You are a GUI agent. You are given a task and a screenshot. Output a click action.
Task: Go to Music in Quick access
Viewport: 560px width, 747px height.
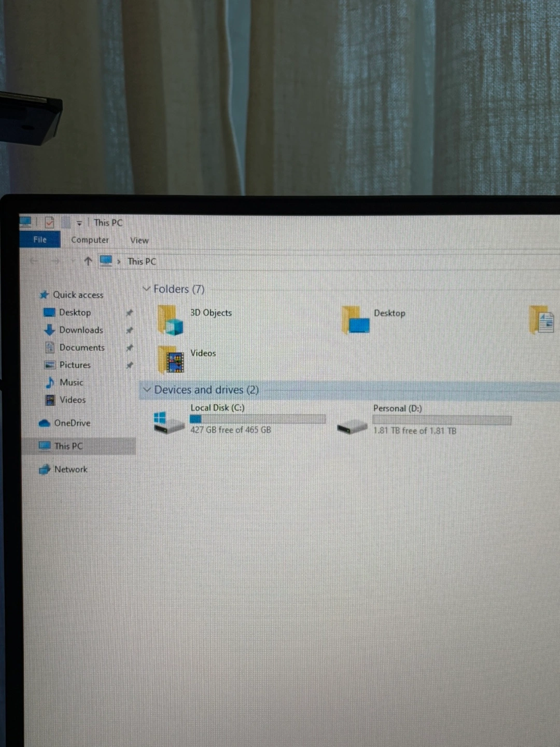[71, 383]
